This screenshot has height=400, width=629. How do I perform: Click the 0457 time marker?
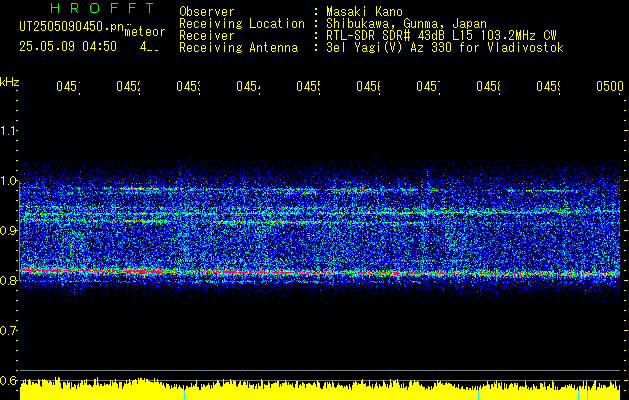[428, 86]
